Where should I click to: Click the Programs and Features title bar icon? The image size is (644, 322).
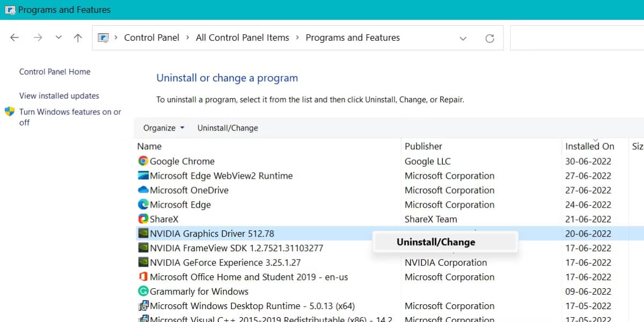point(10,10)
